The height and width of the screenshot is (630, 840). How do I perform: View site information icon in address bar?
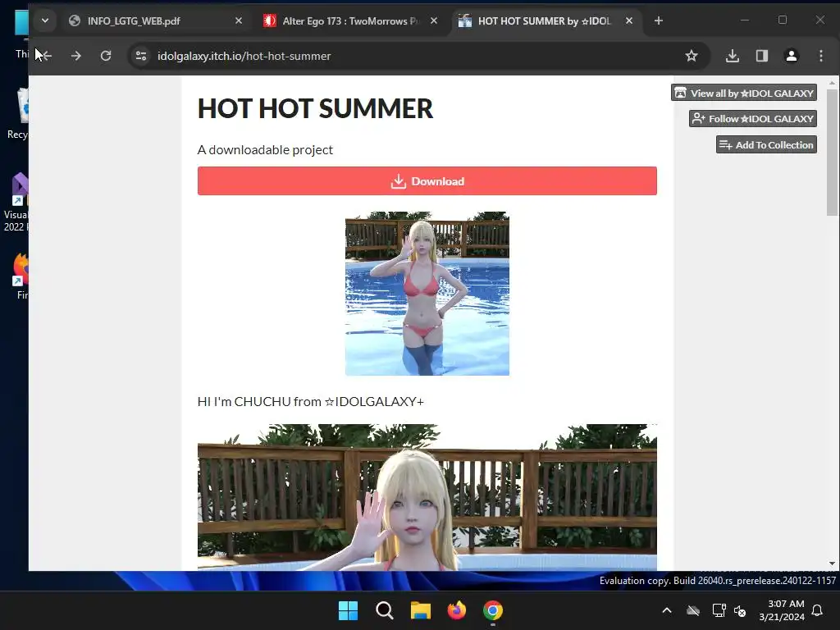point(141,56)
